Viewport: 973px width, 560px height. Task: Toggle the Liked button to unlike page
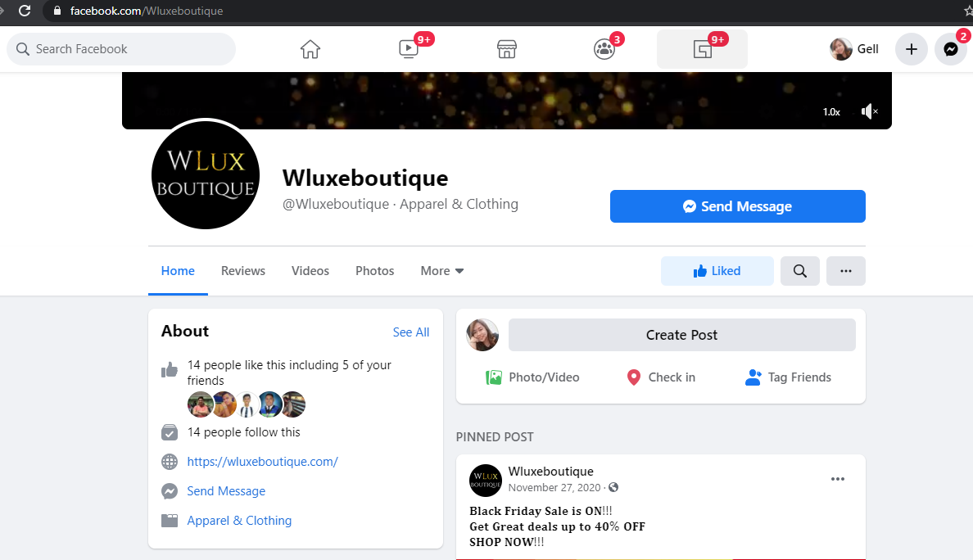[x=717, y=271]
